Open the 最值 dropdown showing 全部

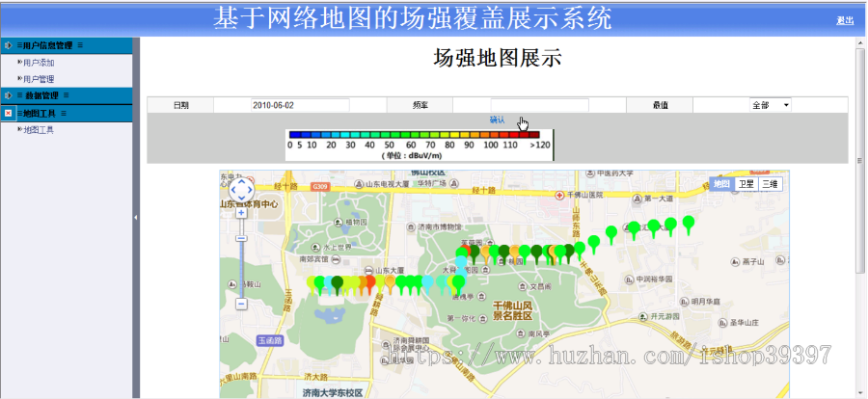[770, 105]
